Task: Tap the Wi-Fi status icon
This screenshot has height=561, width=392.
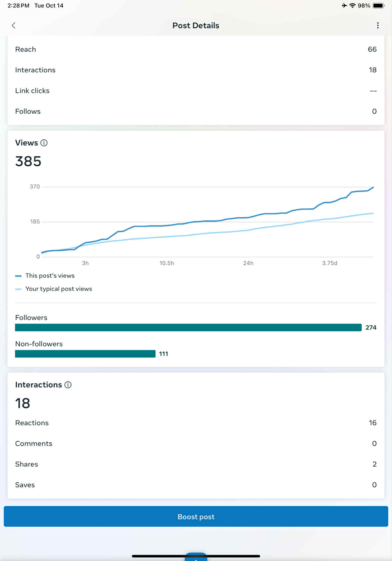Action: tap(353, 5)
